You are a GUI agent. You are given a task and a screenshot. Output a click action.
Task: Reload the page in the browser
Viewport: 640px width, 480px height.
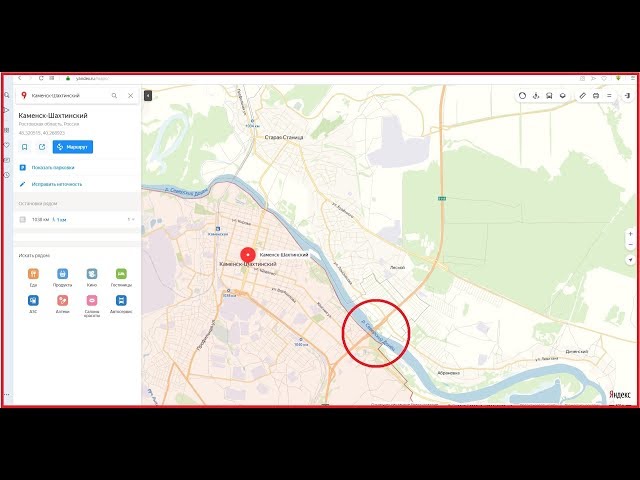point(41,78)
